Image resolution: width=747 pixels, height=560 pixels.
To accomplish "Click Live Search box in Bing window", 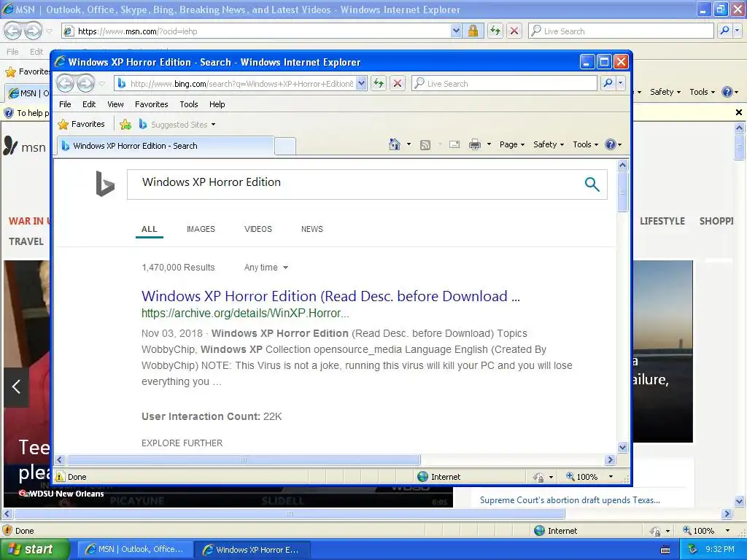I will (505, 83).
